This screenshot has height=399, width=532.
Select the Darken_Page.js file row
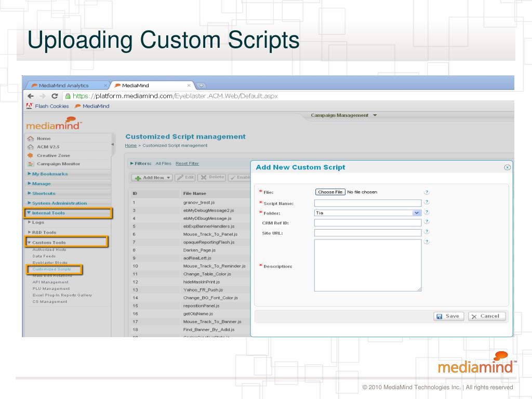tap(190, 250)
